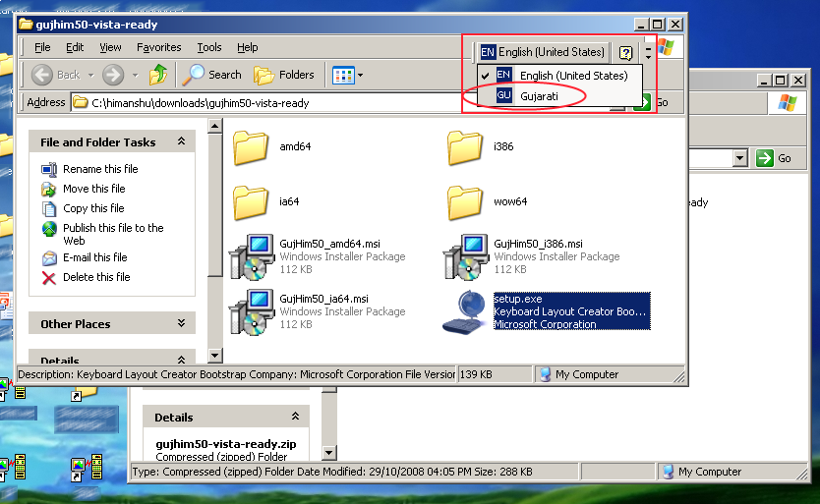Select the setup.exe file name
The width and height of the screenshot is (820, 504).
(518, 299)
